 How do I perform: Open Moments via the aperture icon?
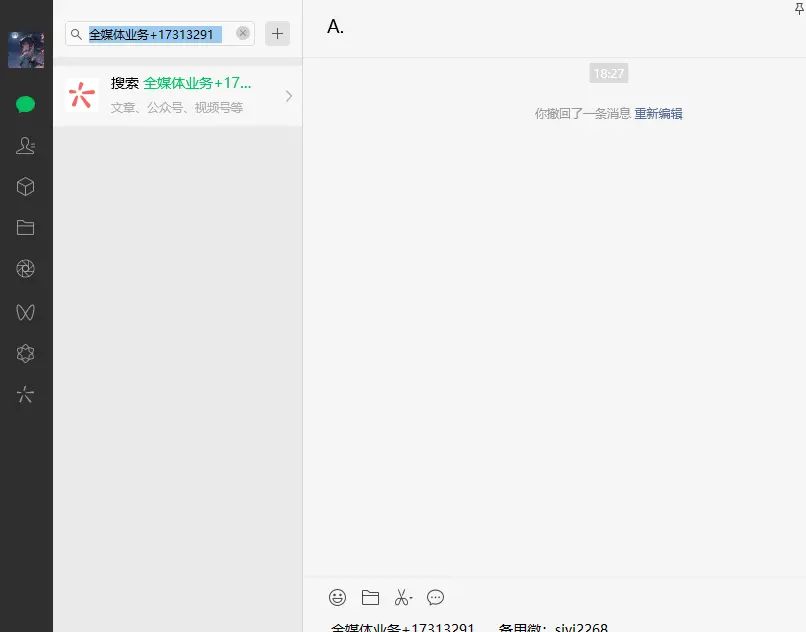pos(26,268)
